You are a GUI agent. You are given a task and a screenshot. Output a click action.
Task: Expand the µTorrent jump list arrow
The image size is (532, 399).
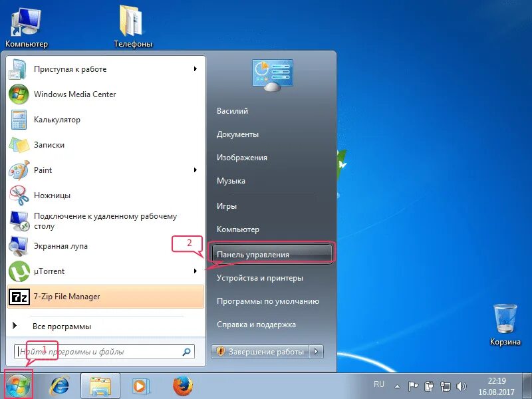point(195,271)
